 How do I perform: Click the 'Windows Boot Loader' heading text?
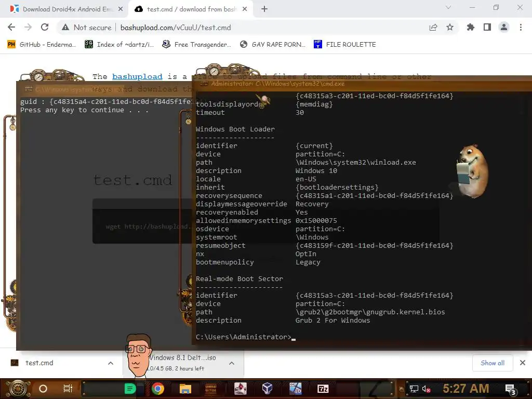pos(235,129)
